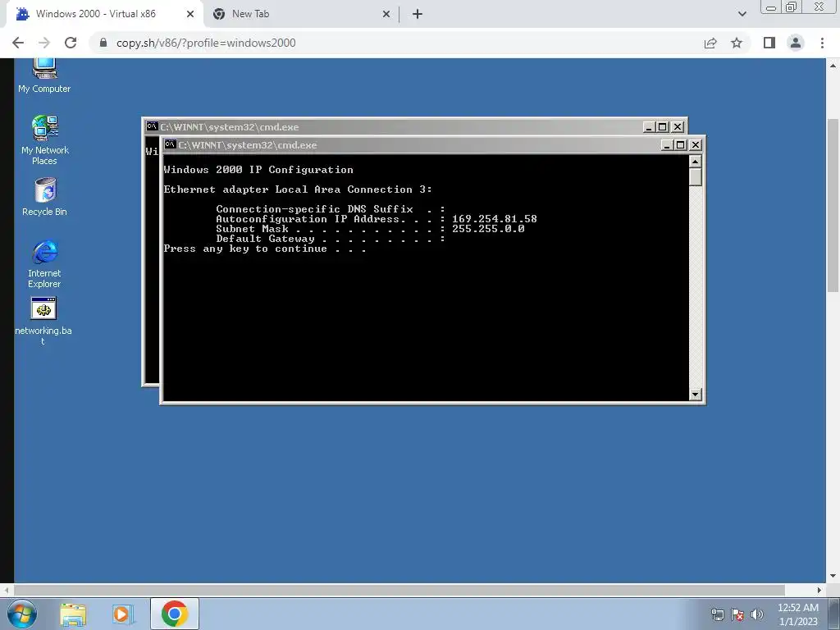Viewport: 840px width, 630px height.
Task: Click subnet mask 255.255.0.0
Action: 488,229
